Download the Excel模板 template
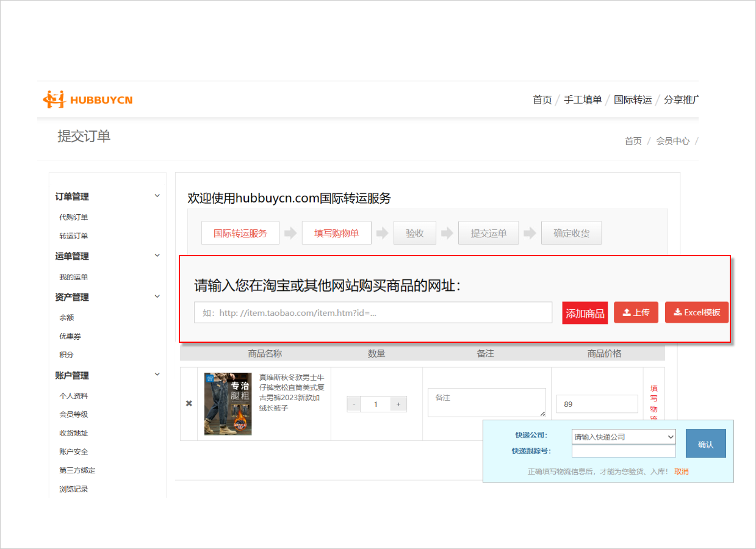The image size is (756, 549). coord(696,312)
